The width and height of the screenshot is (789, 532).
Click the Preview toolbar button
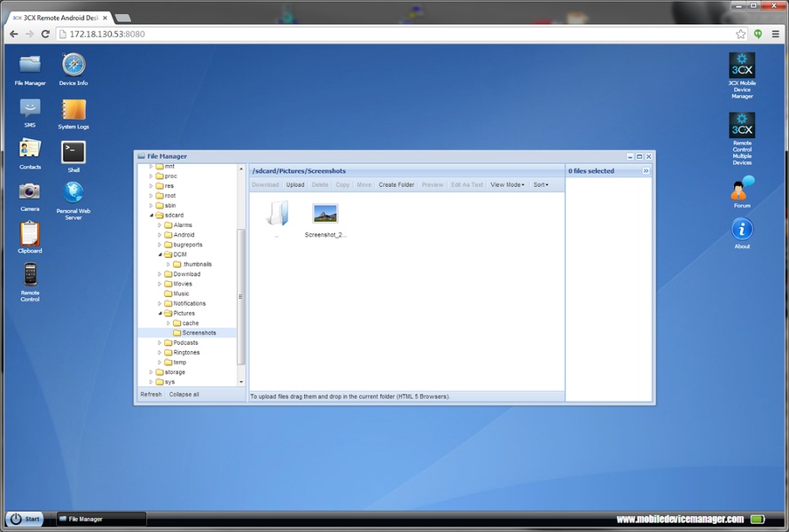(433, 184)
